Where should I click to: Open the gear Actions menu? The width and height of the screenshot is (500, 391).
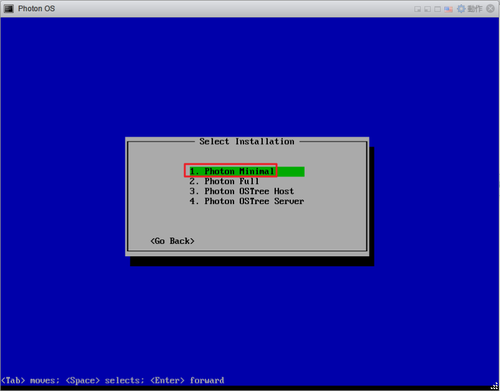click(461, 9)
